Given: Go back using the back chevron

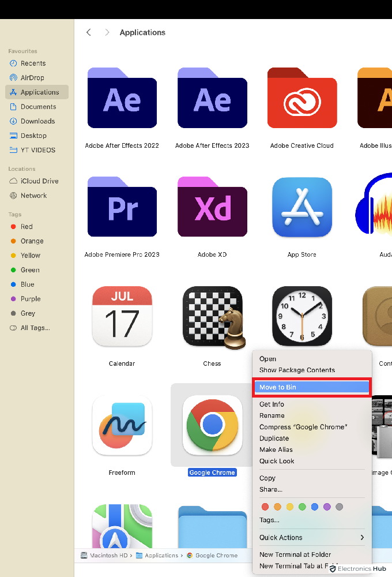Looking at the screenshot, I should pyautogui.click(x=89, y=32).
